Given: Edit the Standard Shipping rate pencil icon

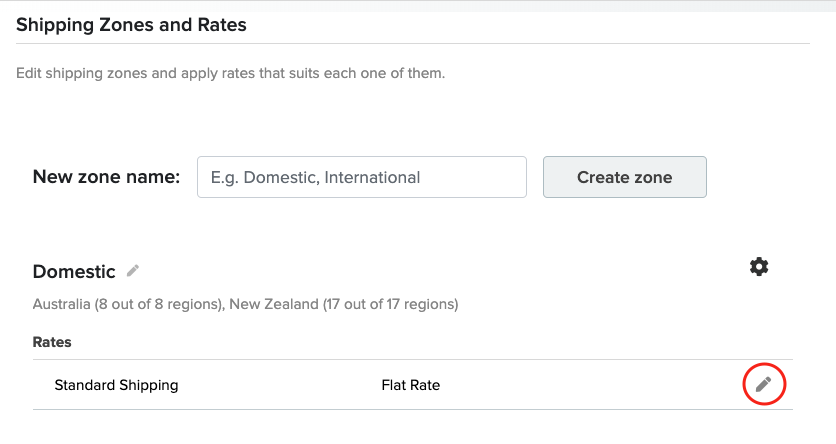Looking at the screenshot, I should tap(763, 384).
